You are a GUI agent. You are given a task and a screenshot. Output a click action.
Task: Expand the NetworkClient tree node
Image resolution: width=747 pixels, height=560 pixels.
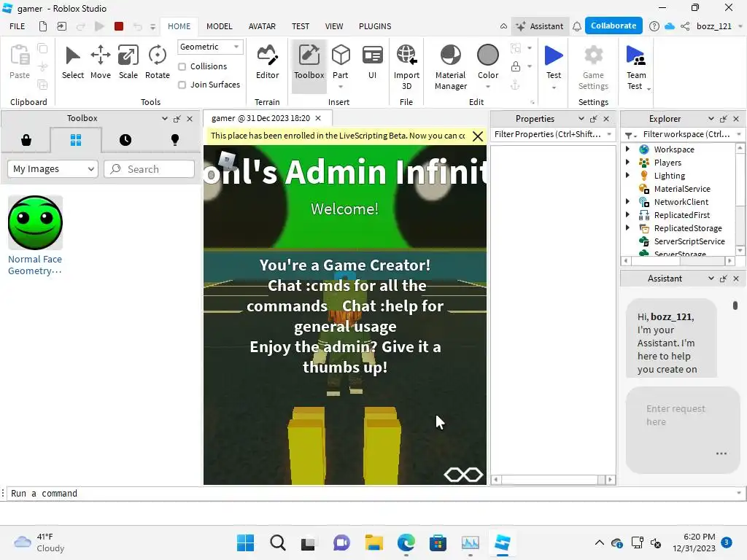[628, 201]
